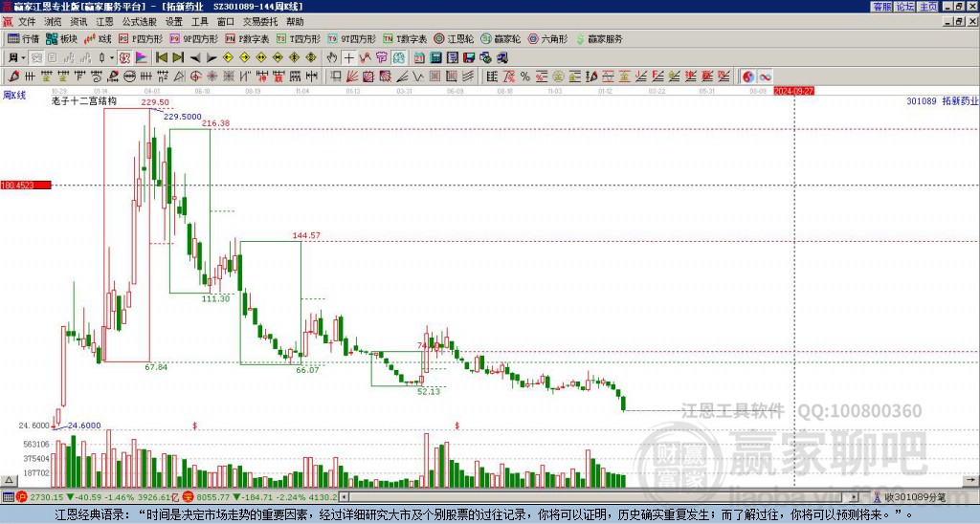Viewport: 980px width, 524px height.
Task: Open the 工具 menu
Action: tap(199, 22)
